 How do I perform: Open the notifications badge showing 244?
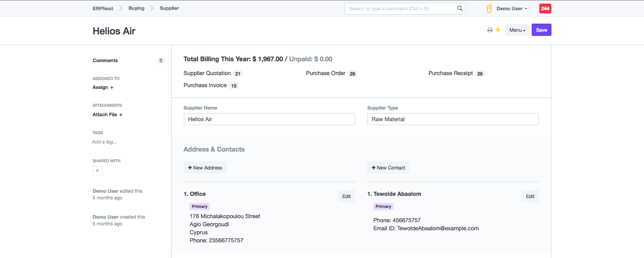545,8
